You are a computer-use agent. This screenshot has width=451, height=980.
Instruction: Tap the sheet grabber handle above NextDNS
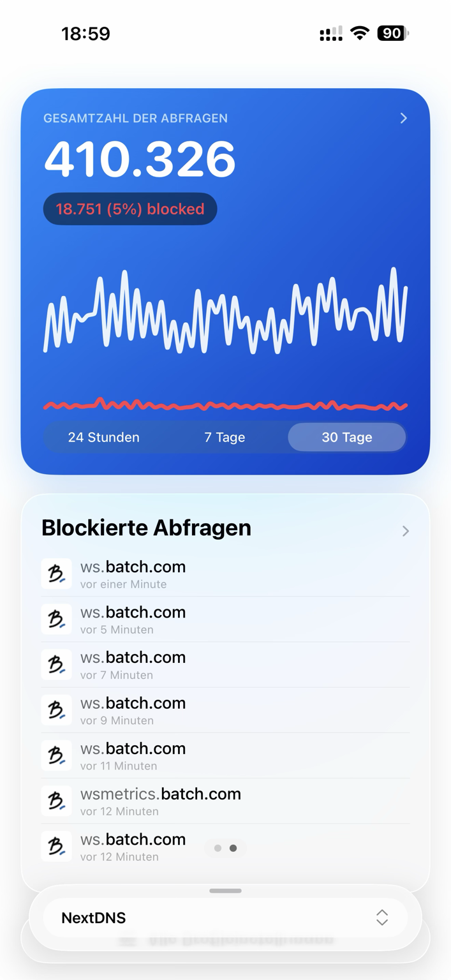(225, 891)
